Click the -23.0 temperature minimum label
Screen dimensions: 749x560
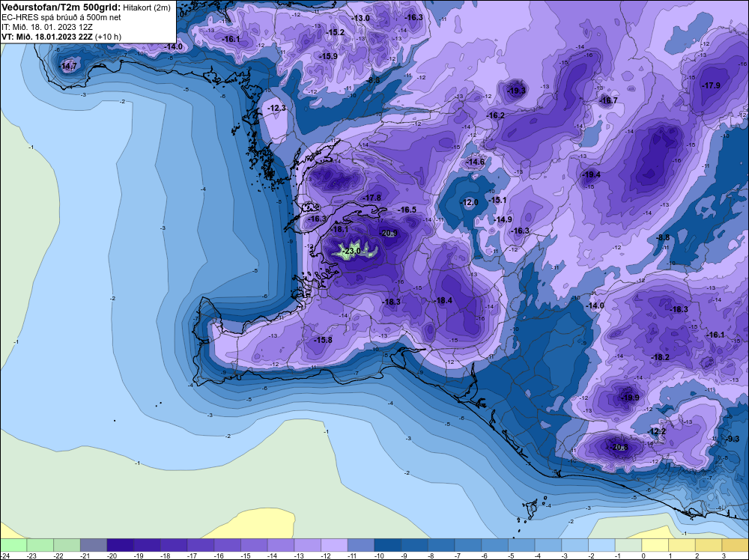tap(352, 251)
